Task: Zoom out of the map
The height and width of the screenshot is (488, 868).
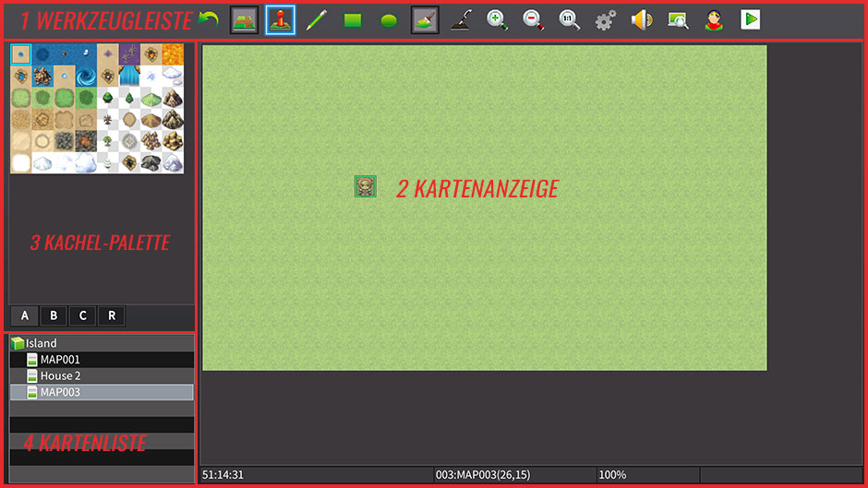Action: tap(533, 19)
